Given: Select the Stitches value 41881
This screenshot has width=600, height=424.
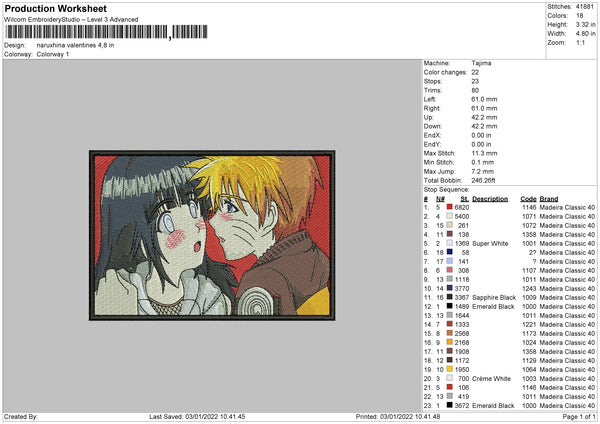Looking at the screenshot, I should tap(585, 7).
